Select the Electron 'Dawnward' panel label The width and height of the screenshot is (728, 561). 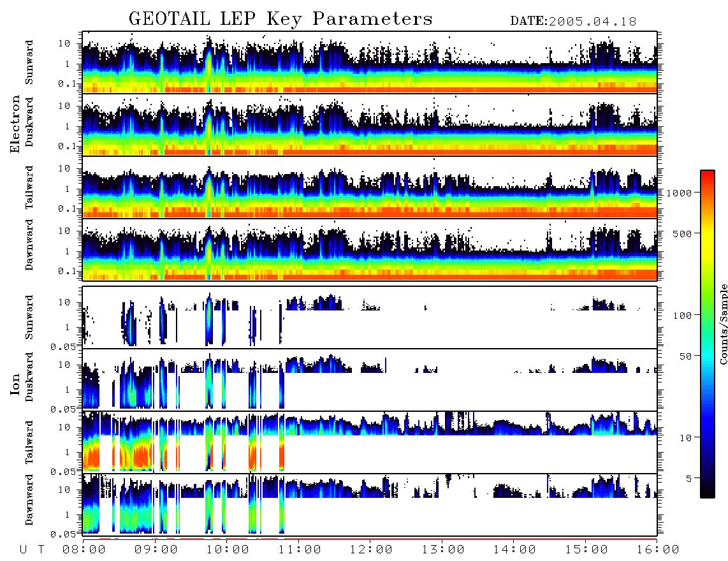click(29, 245)
